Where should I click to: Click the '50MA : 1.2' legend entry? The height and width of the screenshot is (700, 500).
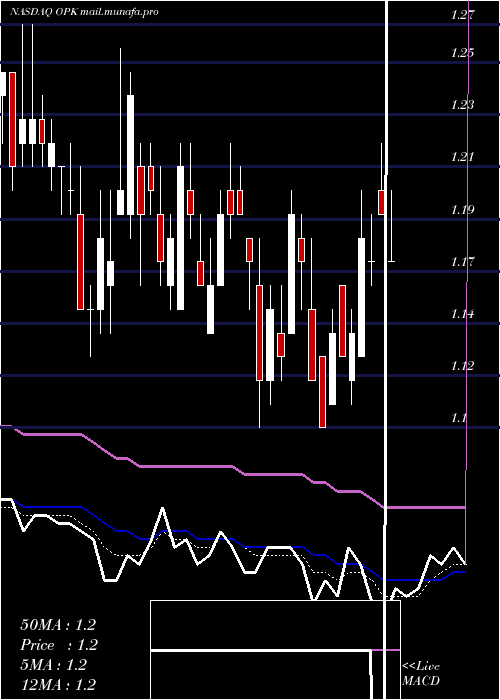click(58, 625)
